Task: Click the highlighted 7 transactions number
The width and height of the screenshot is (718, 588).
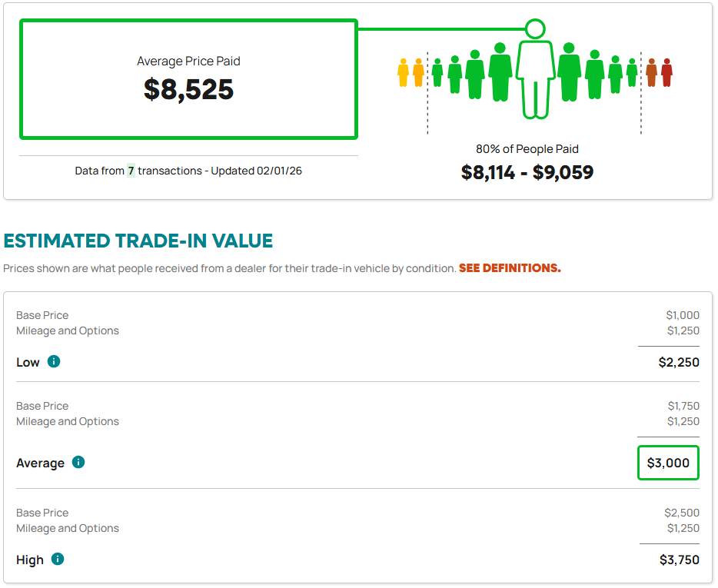Action: click(x=131, y=171)
